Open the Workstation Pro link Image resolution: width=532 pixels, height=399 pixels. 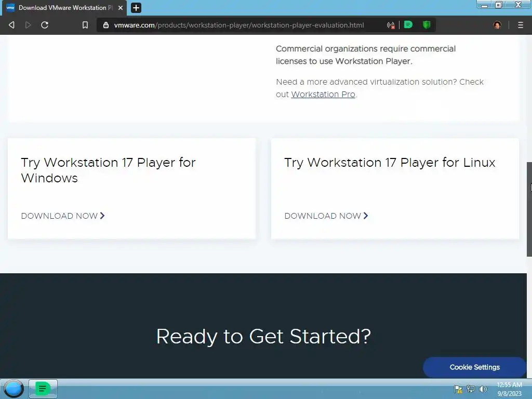point(323,95)
